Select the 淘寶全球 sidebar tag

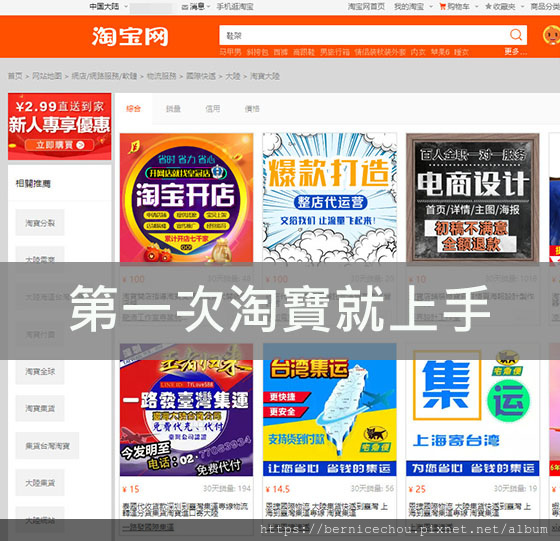pyautogui.click(x=40, y=372)
